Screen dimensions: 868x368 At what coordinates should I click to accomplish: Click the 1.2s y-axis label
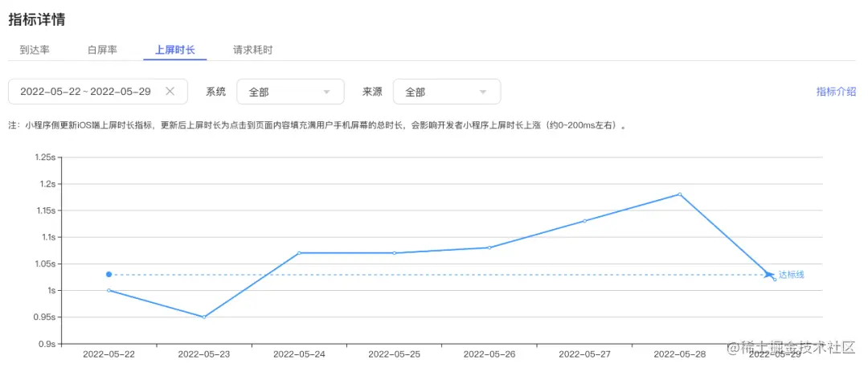click(x=47, y=184)
